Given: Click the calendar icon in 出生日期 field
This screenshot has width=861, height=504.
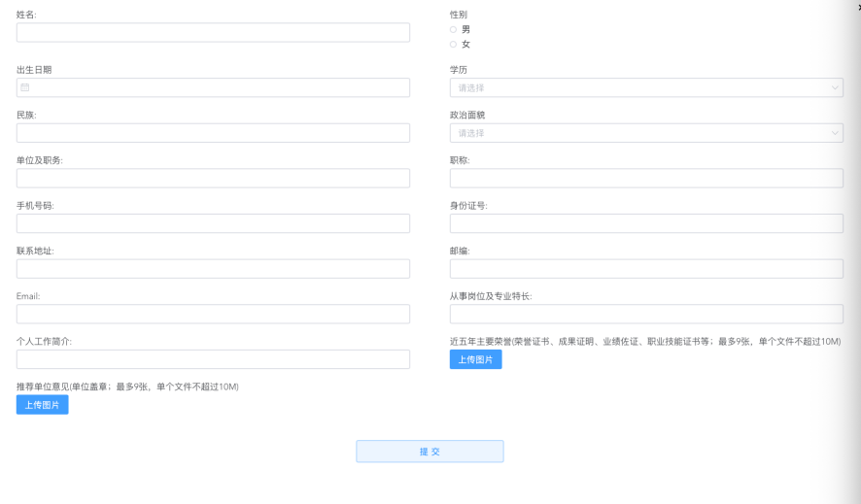Looking at the screenshot, I should click(25, 87).
